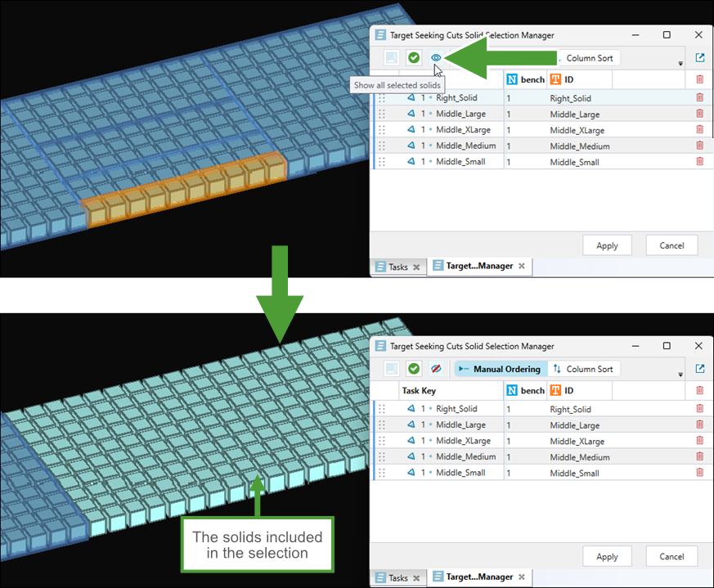
Task: Select the Middle_Small task key in the upper window
Action: pos(460,162)
